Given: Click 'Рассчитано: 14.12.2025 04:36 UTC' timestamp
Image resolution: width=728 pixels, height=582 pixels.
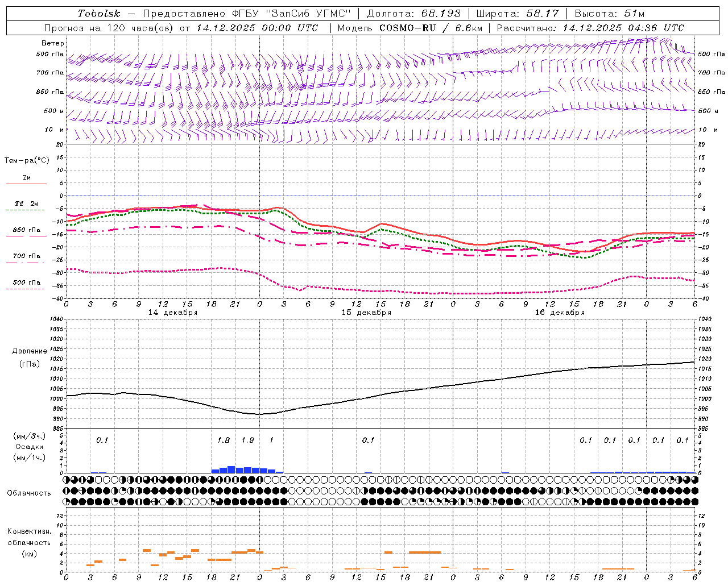Looking at the screenshot, I should click(x=590, y=28).
